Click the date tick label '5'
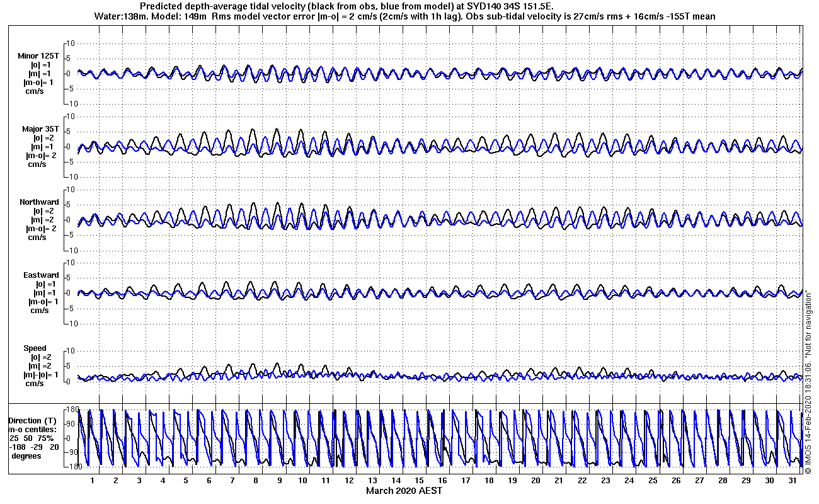 pyautogui.click(x=185, y=480)
